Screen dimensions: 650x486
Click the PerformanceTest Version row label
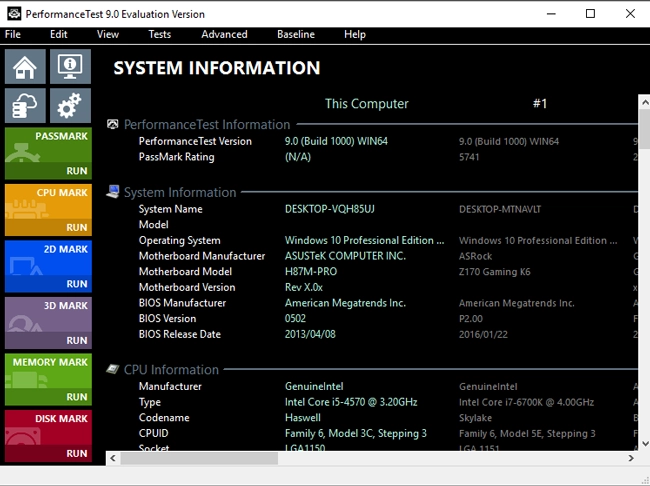point(195,141)
